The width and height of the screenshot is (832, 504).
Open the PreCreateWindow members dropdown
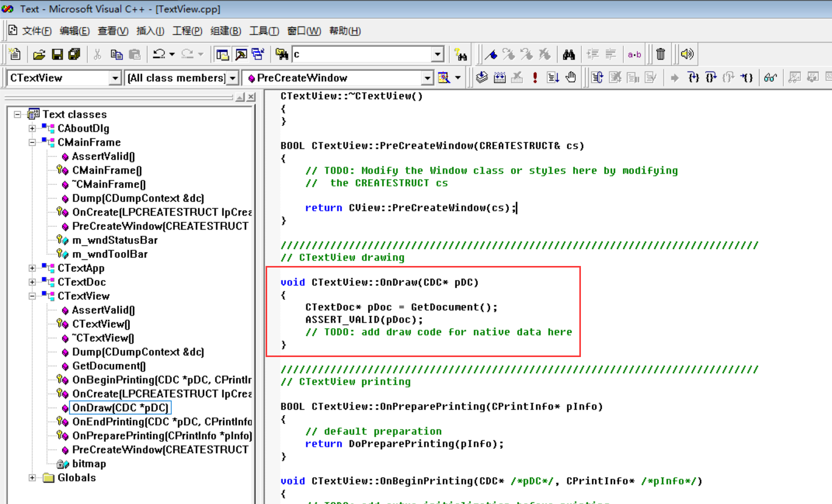point(427,78)
